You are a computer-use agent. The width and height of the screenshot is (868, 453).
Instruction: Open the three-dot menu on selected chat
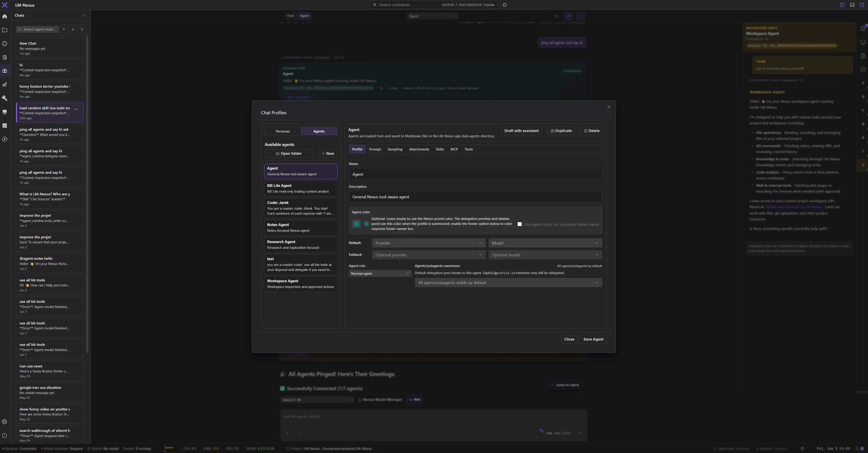76,109
